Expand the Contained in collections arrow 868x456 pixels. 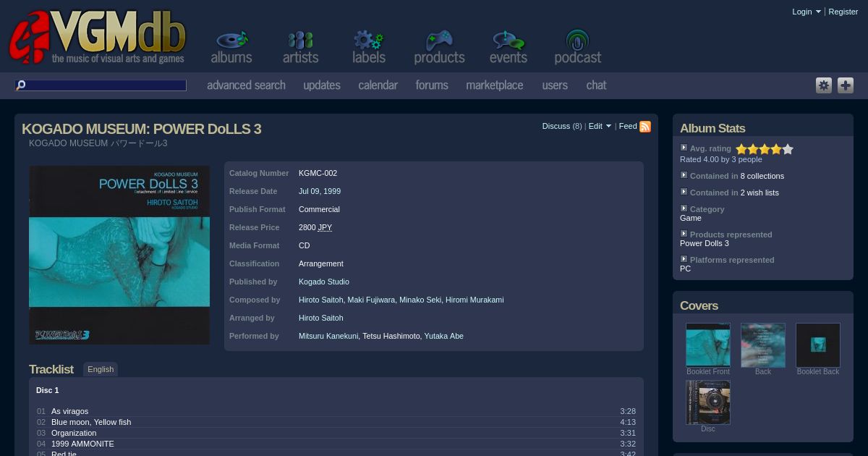pos(684,175)
